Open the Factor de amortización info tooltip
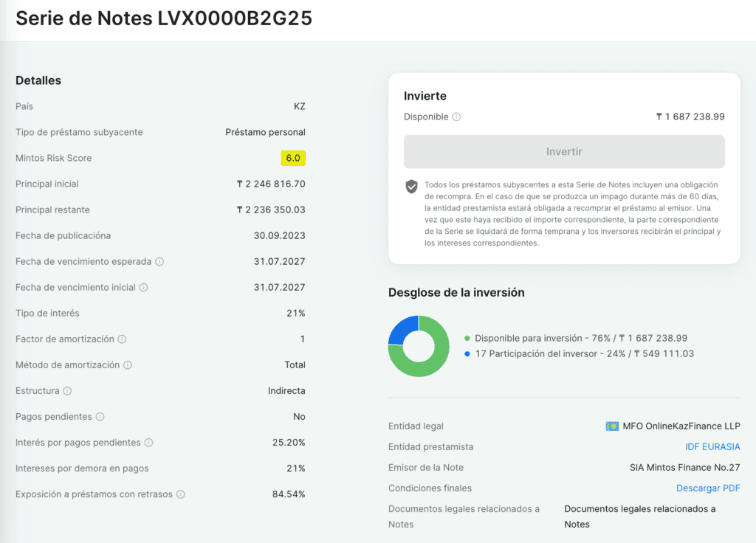756x543 pixels. [122, 339]
